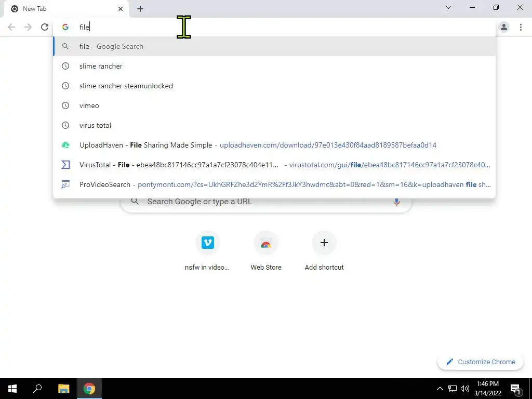Open the taskbar clock showing 1:46 PM
The width and height of the screenshot is (532, 399).
[488, 389]
